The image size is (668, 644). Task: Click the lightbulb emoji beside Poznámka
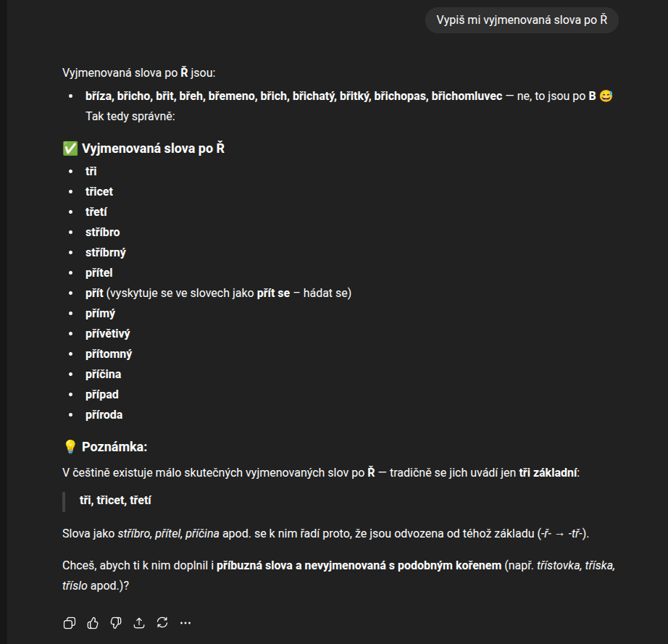pyautogui.click(x=70, y=447)
